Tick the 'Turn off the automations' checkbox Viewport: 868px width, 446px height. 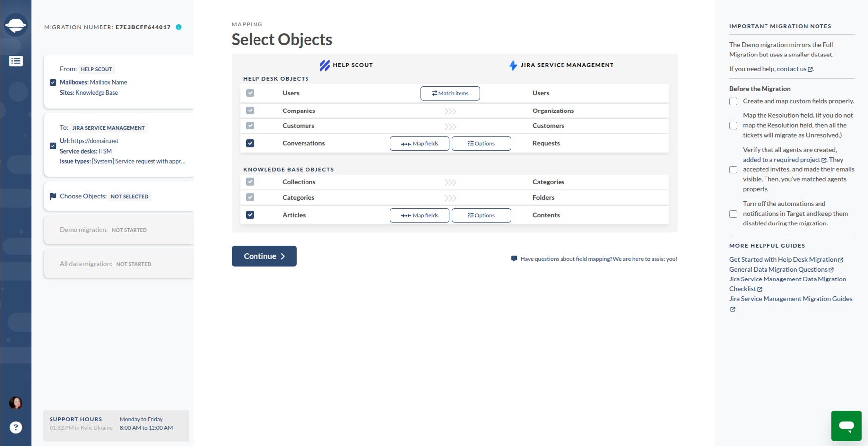tap(733, 214)
